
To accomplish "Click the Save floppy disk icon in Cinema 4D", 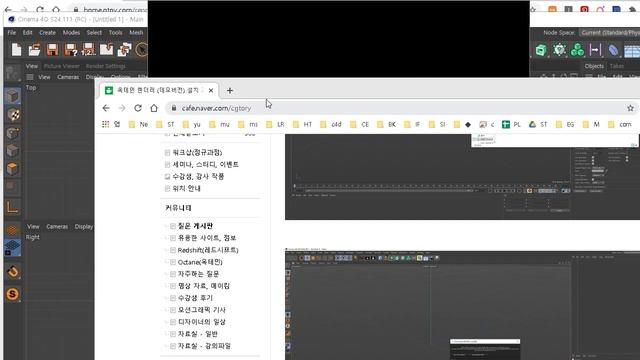I will point(52,50).
